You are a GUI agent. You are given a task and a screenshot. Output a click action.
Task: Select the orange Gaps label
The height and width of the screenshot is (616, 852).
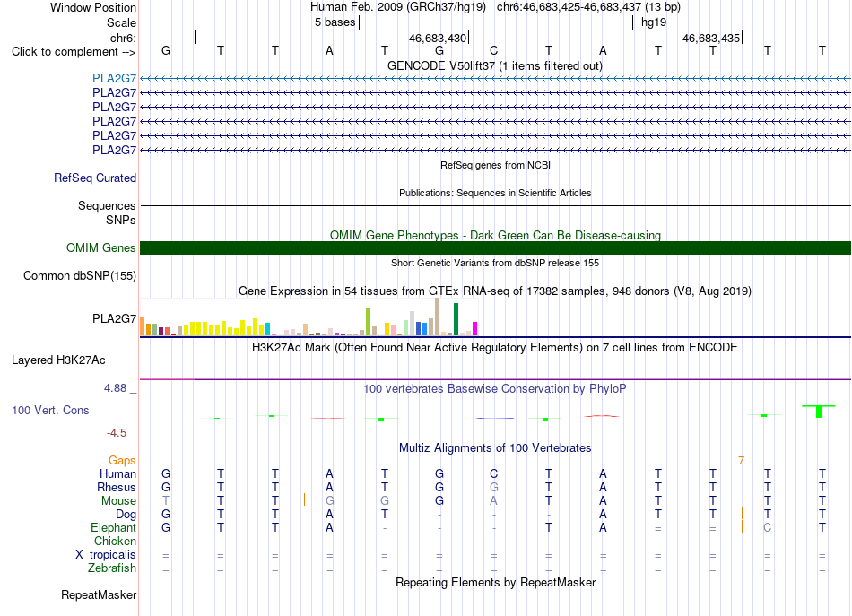point(122,461)
